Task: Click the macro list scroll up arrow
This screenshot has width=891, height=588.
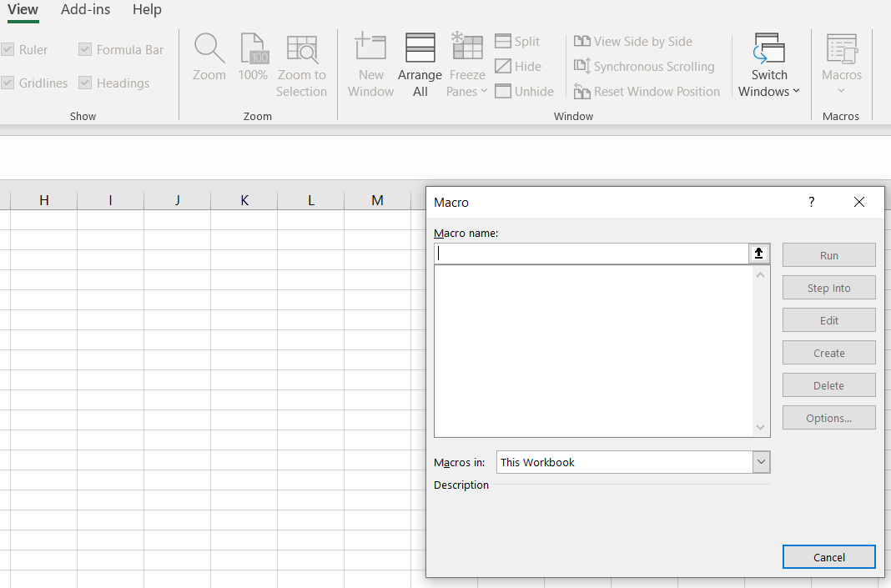Action: click(x=760, y=275)
